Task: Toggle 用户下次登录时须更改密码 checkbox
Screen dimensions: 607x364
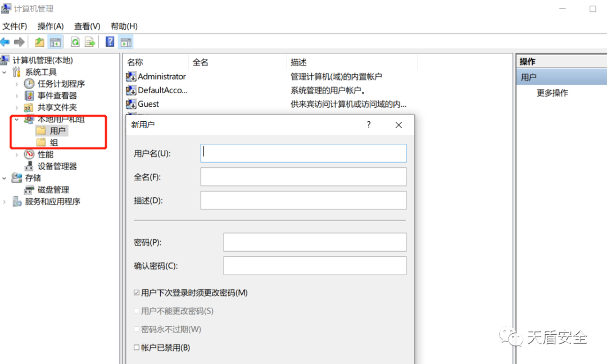Action: [x=136, y=293]
